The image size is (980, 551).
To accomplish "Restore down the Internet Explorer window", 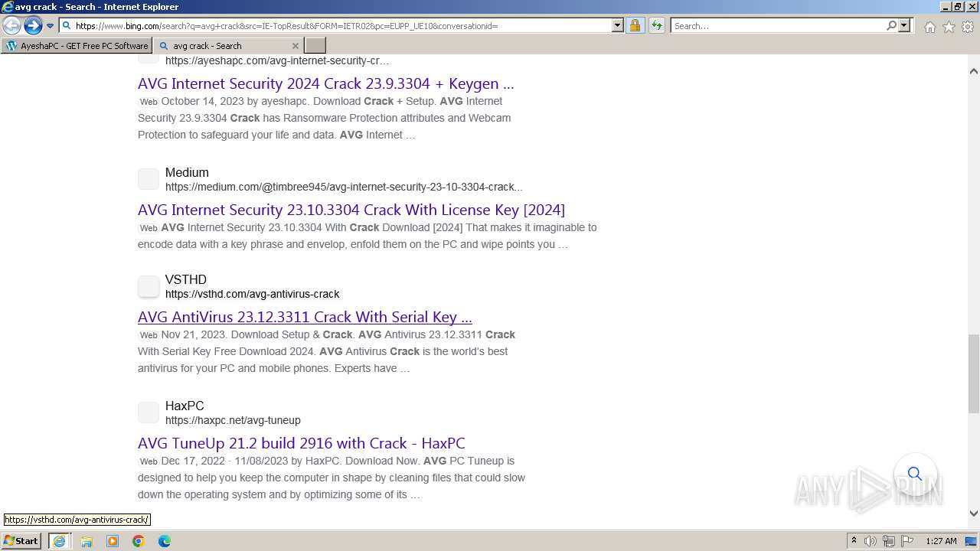I will pos(958,7).
